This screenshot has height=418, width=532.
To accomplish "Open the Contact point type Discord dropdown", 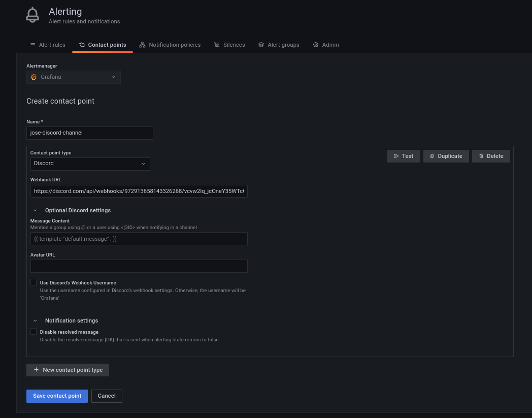I will pyautogui.click(x=90, y=164).
